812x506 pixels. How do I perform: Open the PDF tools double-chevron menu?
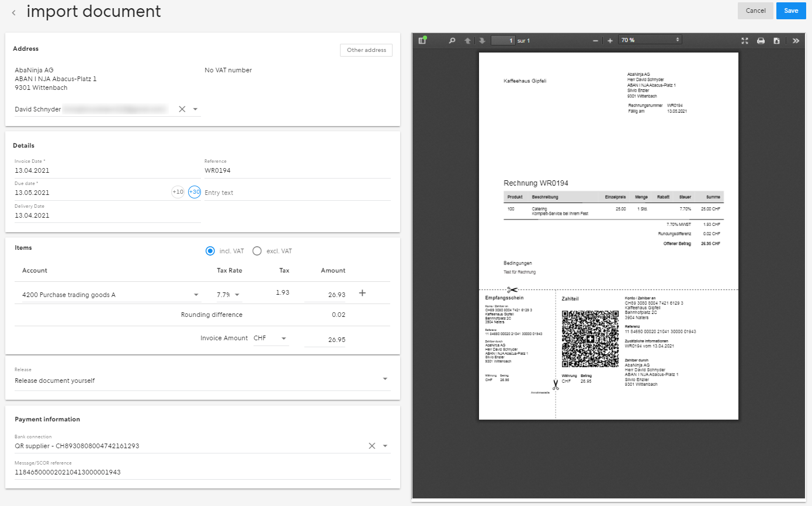coord(796,41)
